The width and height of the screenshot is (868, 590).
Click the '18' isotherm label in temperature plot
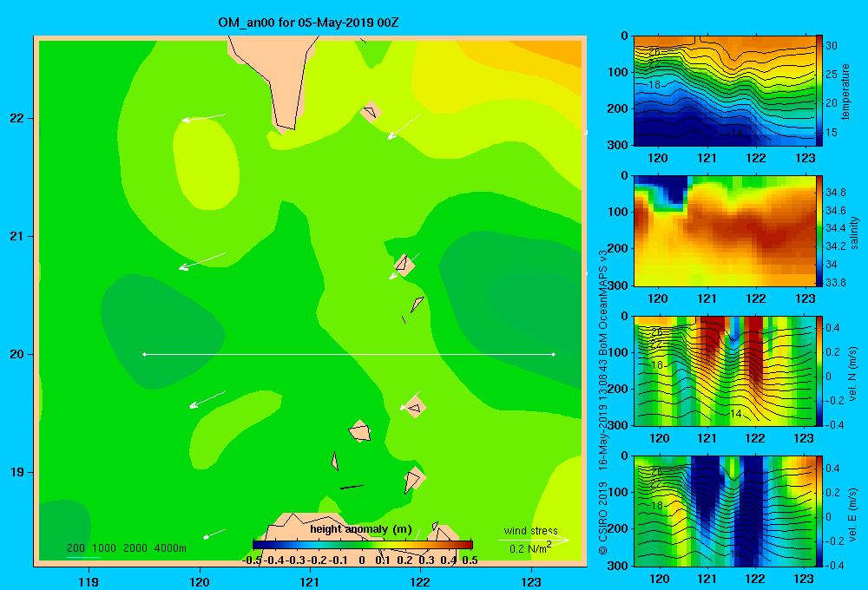tap(654, 85)
